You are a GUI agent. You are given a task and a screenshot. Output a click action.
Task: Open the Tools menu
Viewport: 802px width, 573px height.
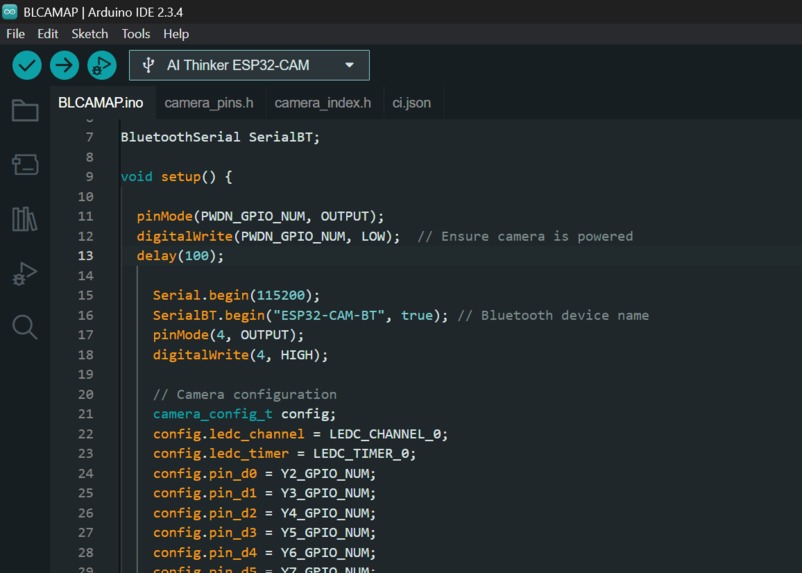point(136,34)
